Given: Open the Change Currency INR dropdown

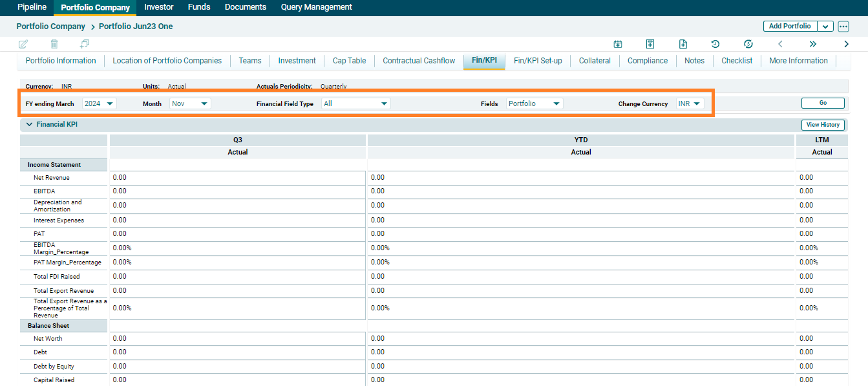Looking at the screenshot, I should [690, 103].
